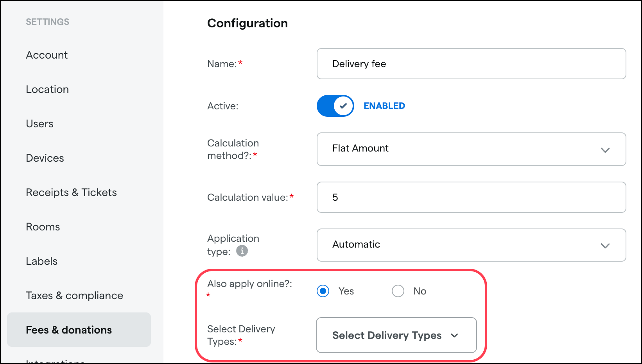Open Receipts & Tickets settings

[x=71, y=193]
